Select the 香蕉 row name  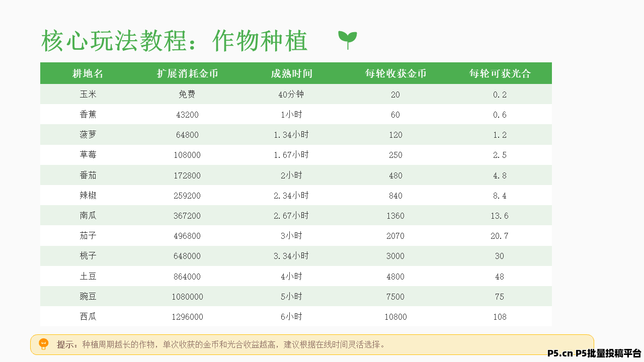coord(88,115)
